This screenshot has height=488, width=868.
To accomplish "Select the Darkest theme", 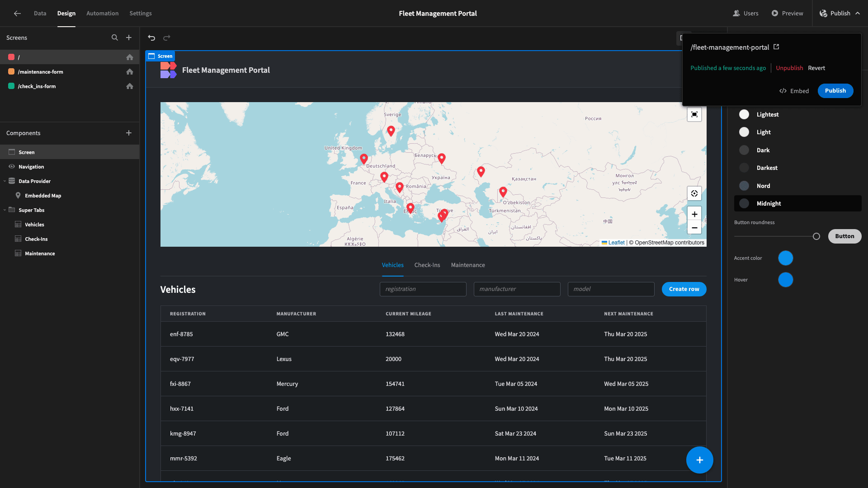I will tap(797, 168).
